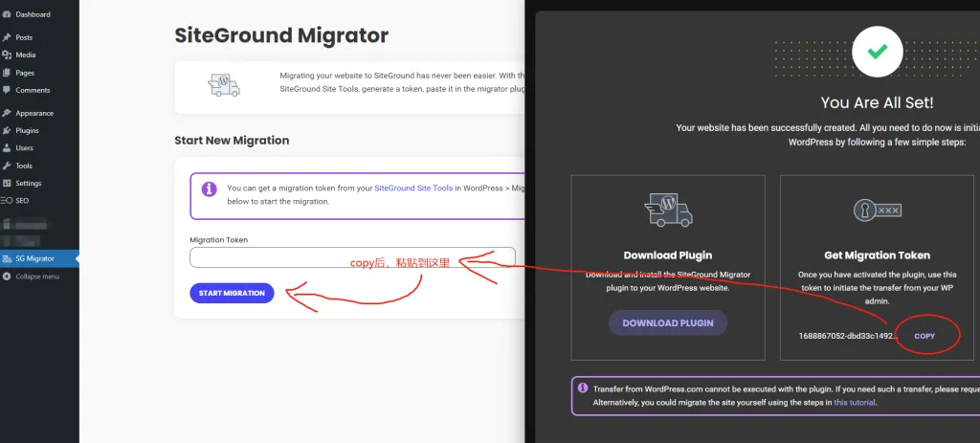Click the Media icon in sidebar
The image size is (980, 443).
tap(8, 55)
